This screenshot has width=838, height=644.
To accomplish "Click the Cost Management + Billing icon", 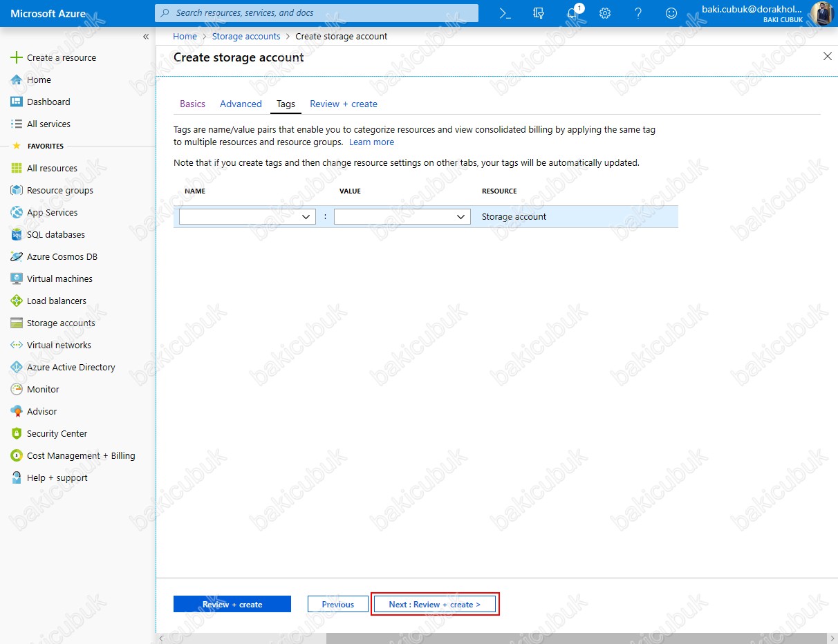I will (x=17, y=455).
